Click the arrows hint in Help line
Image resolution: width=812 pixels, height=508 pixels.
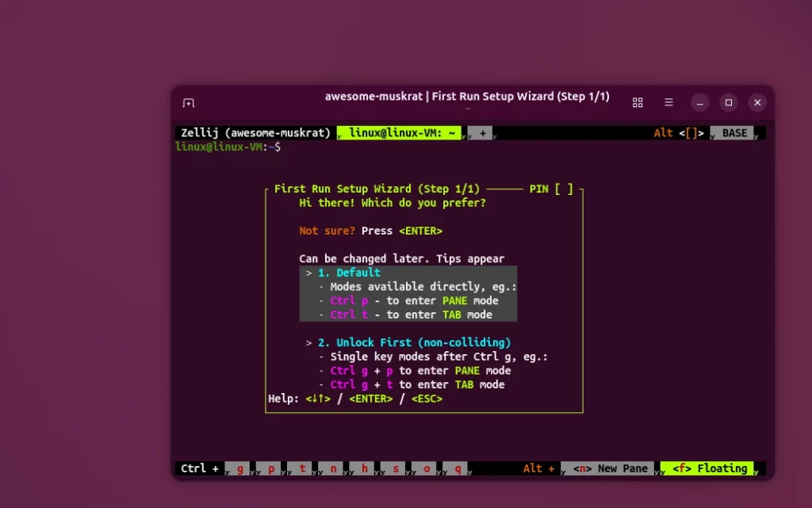(318, 399)
